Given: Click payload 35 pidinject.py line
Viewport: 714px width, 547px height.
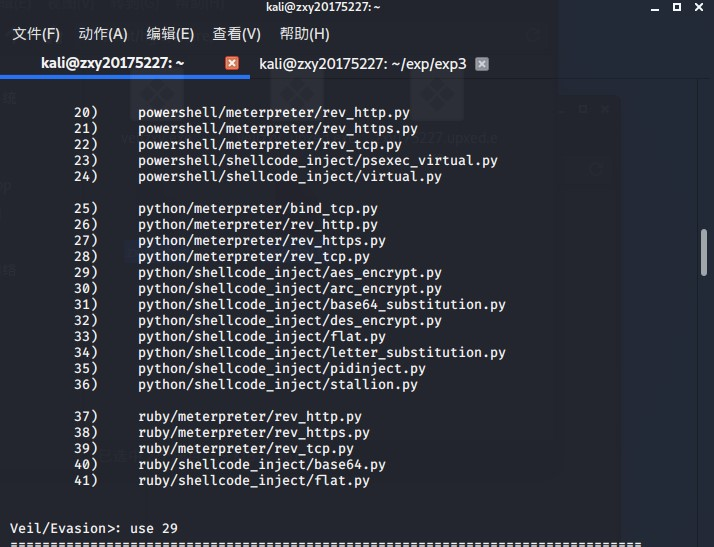Looking at the screenshot, I should pyautogui.click(x=250, y=368).
